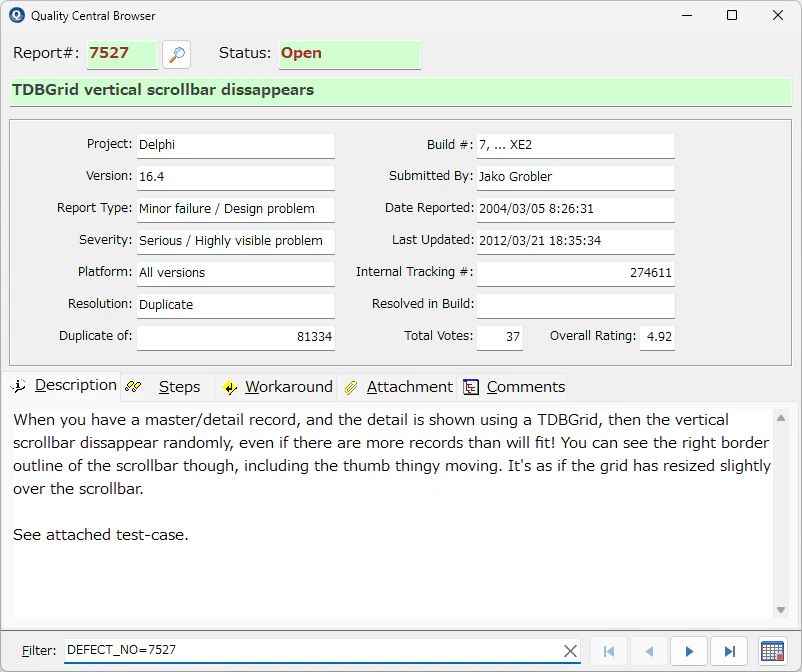Image resolution: width=802 pixels, height=672 pixels.
Task: Click Build # field 7, ... XE2
Action: (x=576, y=145)
